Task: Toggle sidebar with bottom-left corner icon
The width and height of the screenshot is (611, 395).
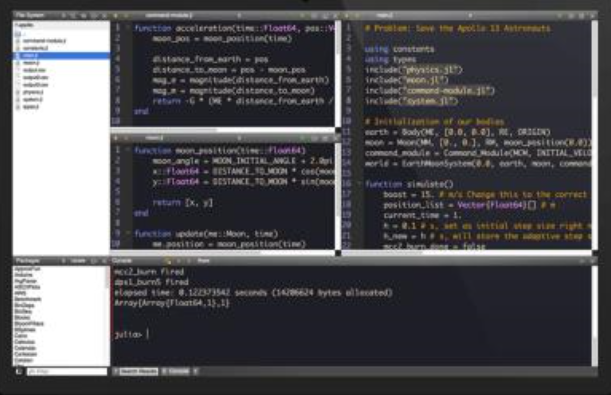Action: 19,371
